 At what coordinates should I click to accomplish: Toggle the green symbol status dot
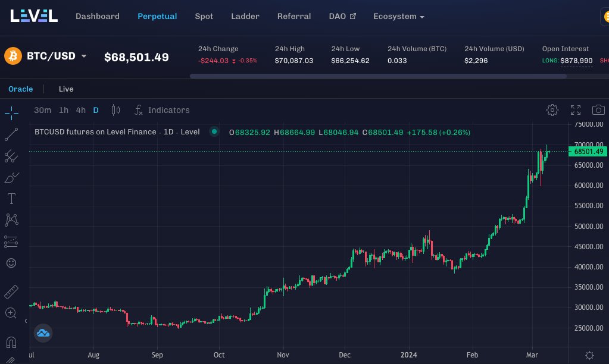click(x=214, y=131)
